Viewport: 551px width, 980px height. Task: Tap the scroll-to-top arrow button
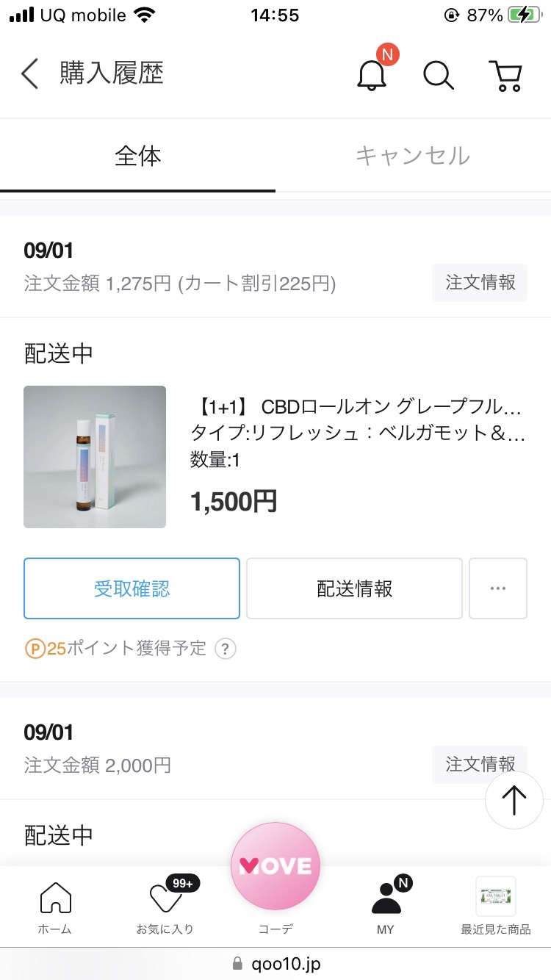click(514, 800)
